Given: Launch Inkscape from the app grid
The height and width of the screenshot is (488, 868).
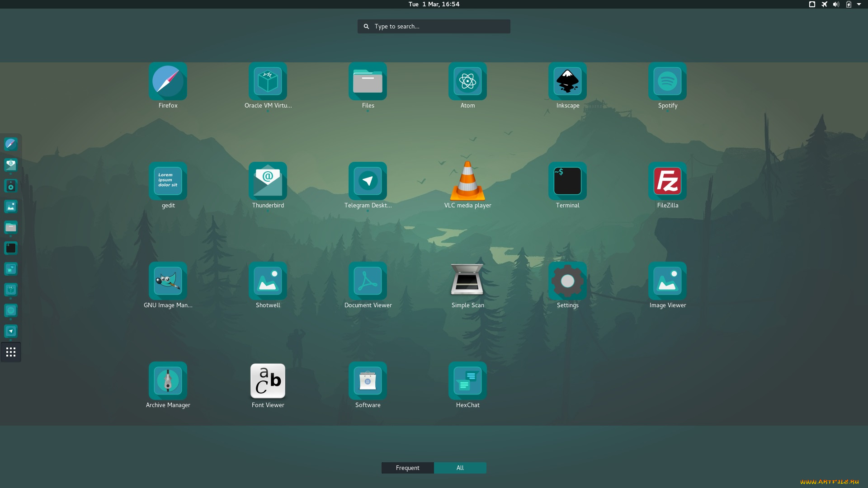Looking at the screenshot, I should point(567,82).
